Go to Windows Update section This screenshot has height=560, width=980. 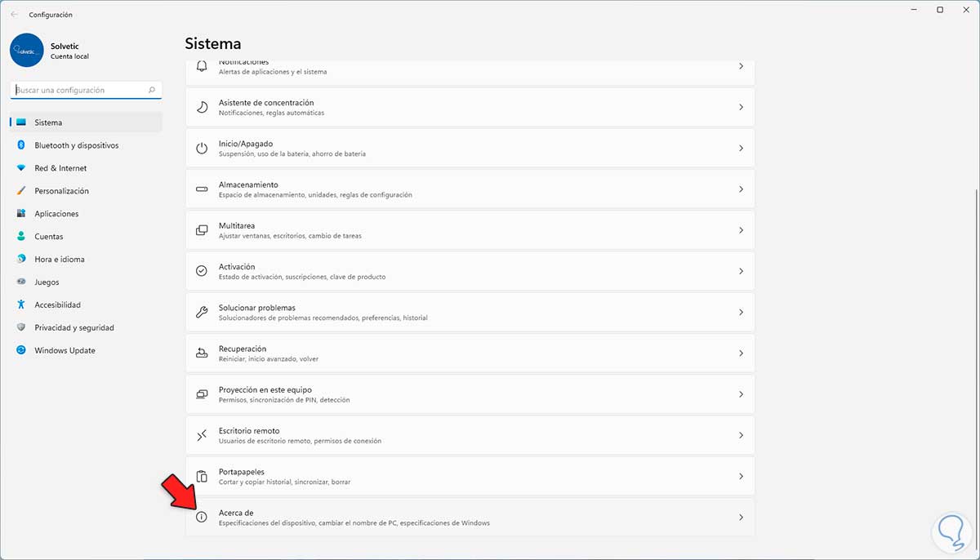pos(65,350)
